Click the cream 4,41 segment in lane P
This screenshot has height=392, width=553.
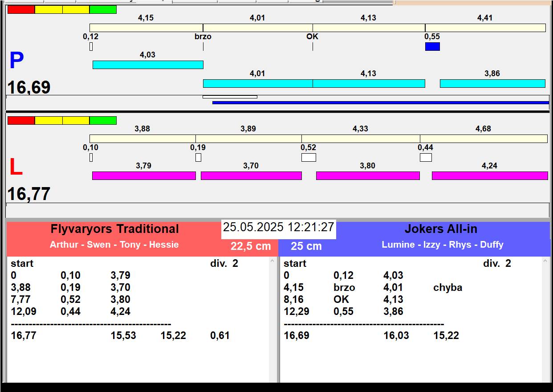[485, 28]
